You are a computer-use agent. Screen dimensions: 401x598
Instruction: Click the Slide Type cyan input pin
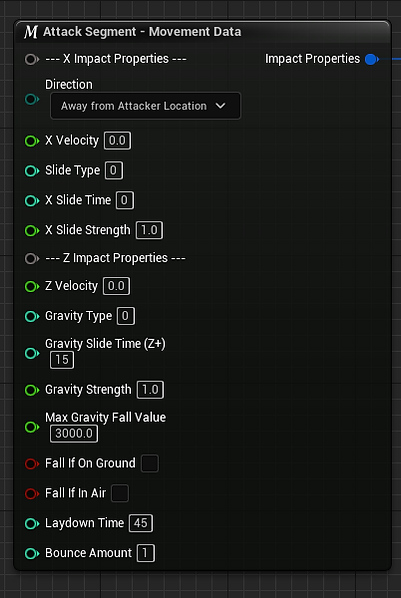point(32,170)
